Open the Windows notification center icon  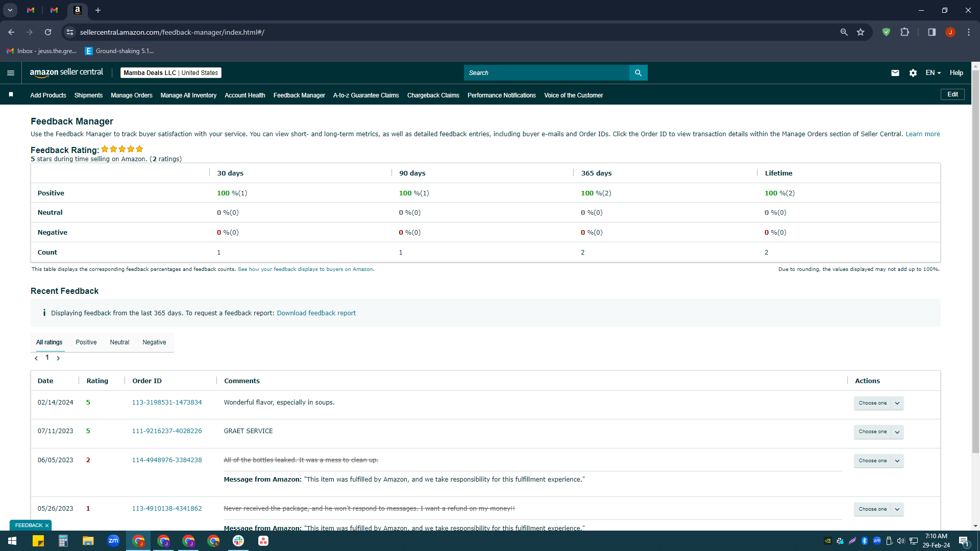(x=964, y=541)
